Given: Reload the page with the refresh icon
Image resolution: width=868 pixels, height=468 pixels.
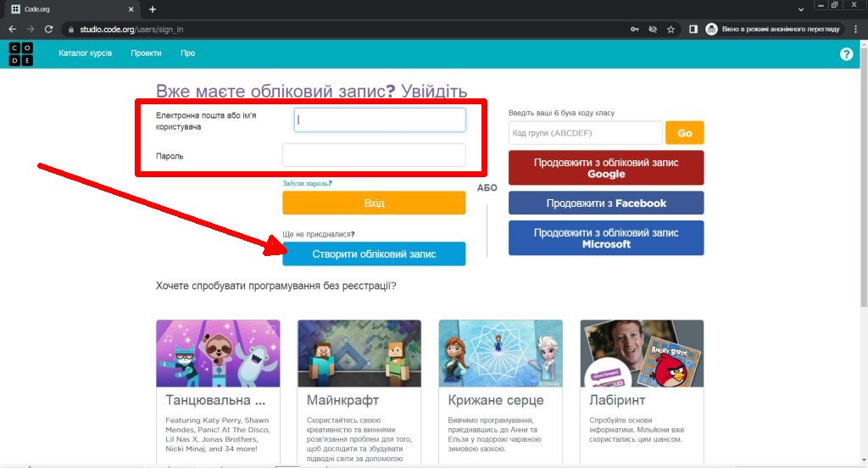Looking at the screenshot, I should tap(48, 30).
